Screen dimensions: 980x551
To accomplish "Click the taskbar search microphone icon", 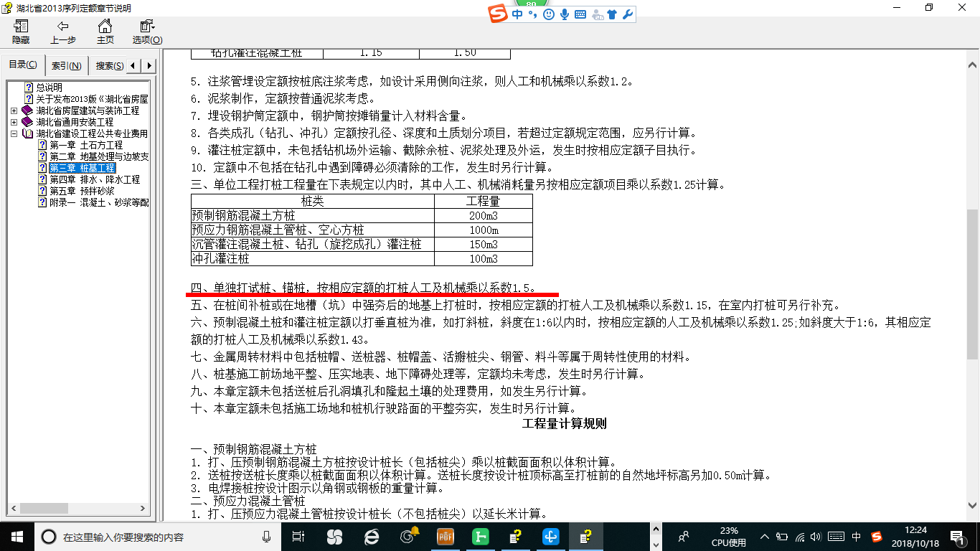I will 267,537.
